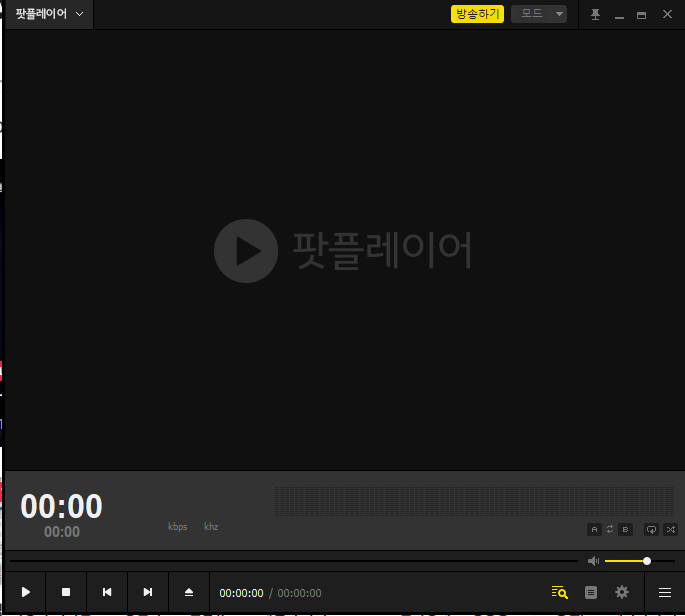Toggle A-B section repeat arrows icon
Screen dimensions: 685x616
[610, 529]
